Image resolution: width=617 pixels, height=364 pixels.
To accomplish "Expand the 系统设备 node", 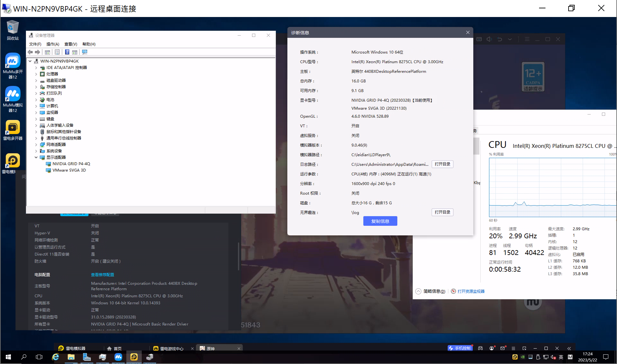I will tap(36, 151).
